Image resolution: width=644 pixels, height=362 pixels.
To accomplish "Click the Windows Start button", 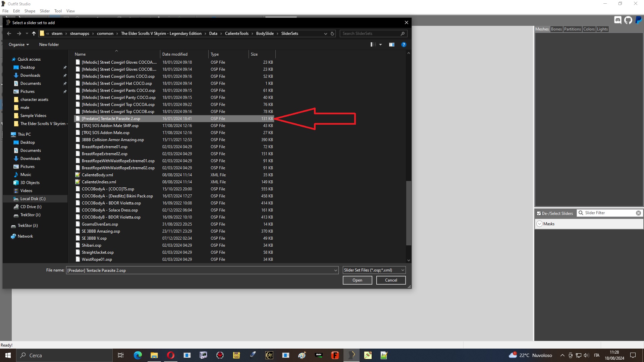I will point(8,355).
